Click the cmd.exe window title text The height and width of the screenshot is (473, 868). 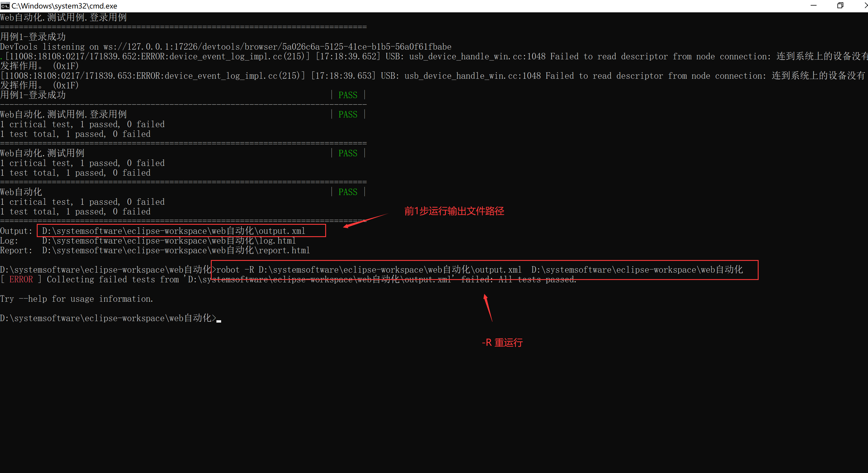tap(64, 6)
